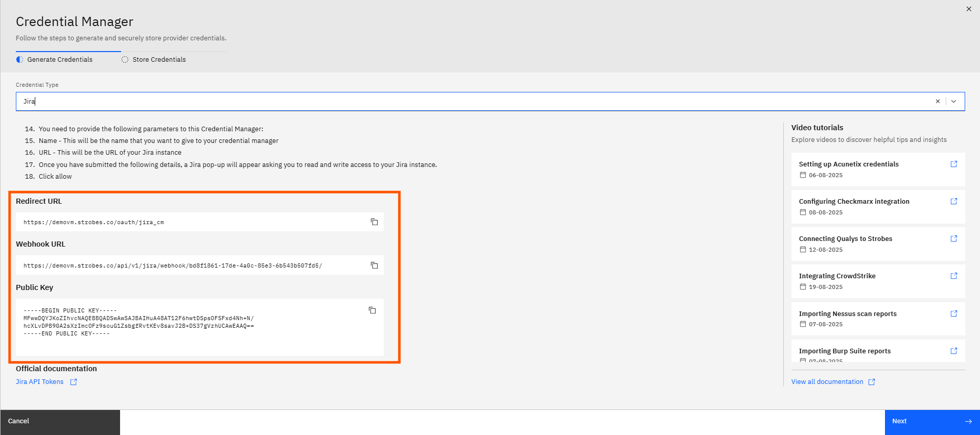
Task: Click the Redirect URL text value
Action: coord(94,223)
